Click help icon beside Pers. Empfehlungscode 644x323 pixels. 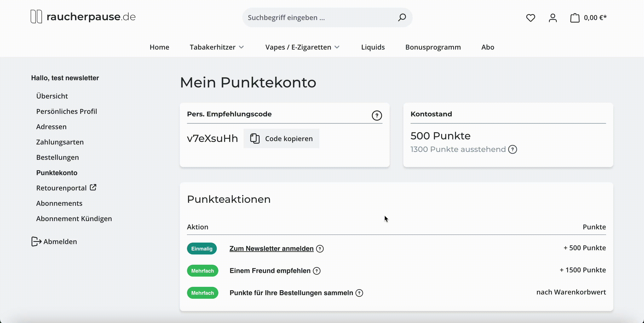(x=377, y=115)
